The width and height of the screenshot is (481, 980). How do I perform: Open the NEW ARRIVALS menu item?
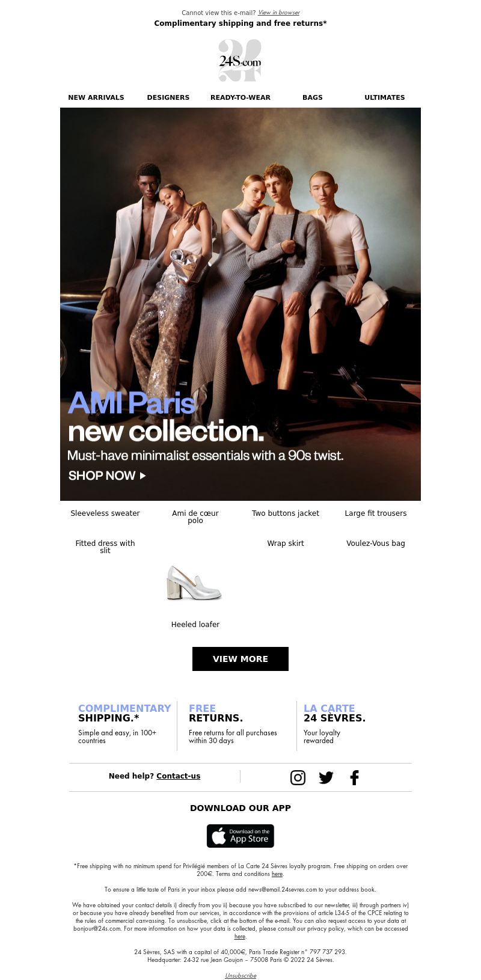96,97
